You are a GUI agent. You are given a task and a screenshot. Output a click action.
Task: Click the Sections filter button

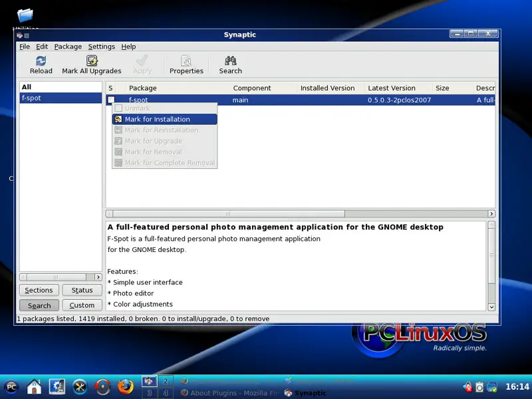click(x=39, y=290)
